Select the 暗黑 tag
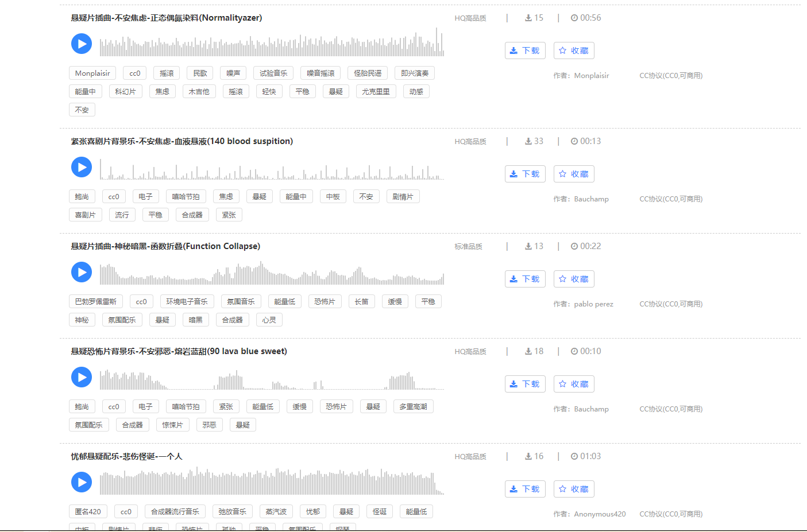This screenshot has height=532, width=807. coord(196,320)
